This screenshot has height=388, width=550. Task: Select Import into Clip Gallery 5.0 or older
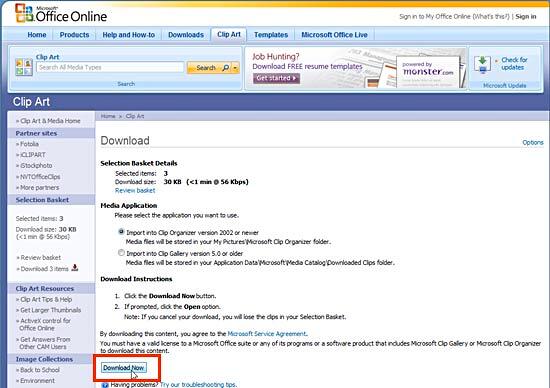121,253
